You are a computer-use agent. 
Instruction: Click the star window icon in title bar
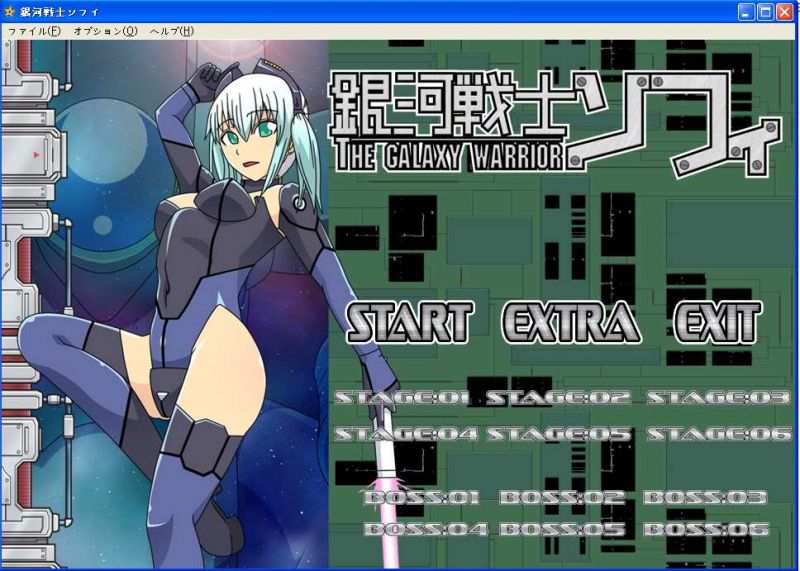coord(9,11)
